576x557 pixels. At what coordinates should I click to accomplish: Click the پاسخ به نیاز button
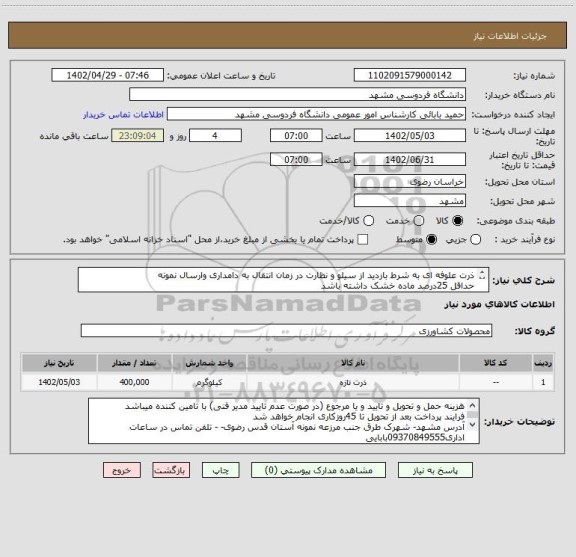(435, 470)
